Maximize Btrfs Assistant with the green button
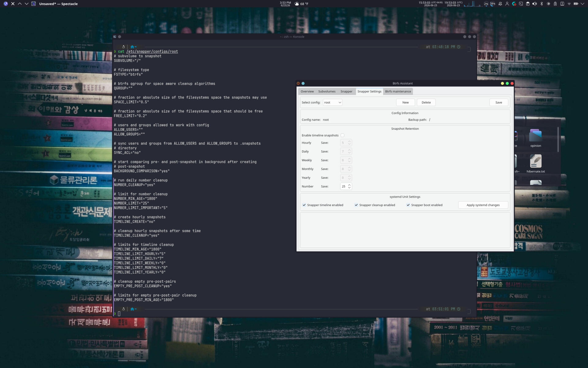Viewport: 588px width, 368px height. [x=507, y=83]
